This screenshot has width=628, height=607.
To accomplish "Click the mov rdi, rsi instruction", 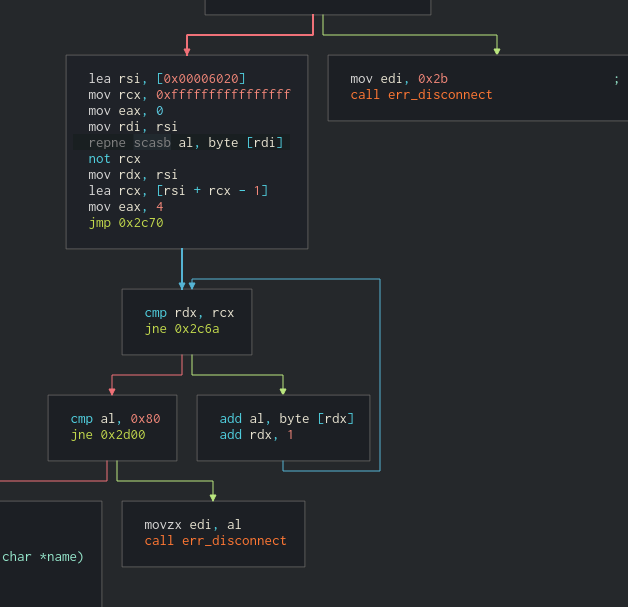I will [x=133, y=127].
